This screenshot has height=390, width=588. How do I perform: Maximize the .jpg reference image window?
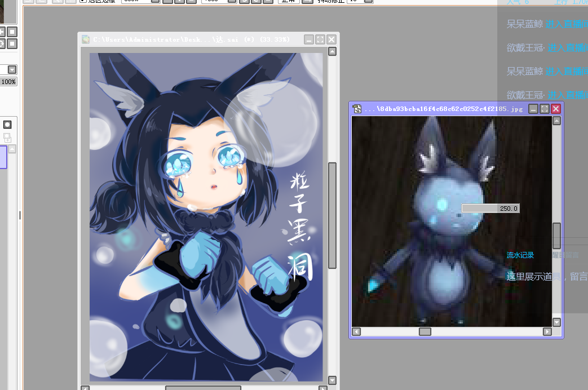[545, 109]
